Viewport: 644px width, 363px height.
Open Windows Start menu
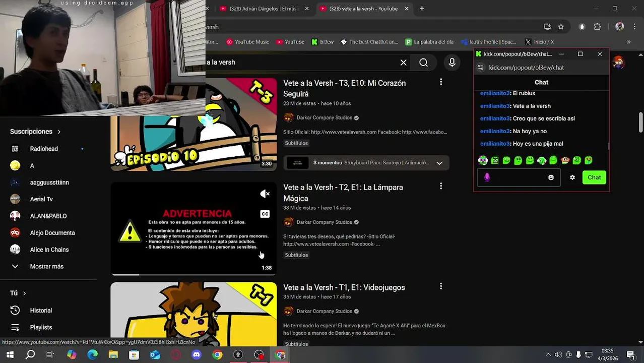pyautogui.click(x=10, y=355)
